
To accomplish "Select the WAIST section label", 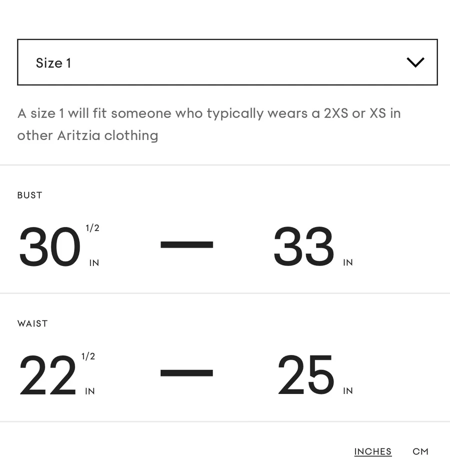I will [x=32, y=323].
